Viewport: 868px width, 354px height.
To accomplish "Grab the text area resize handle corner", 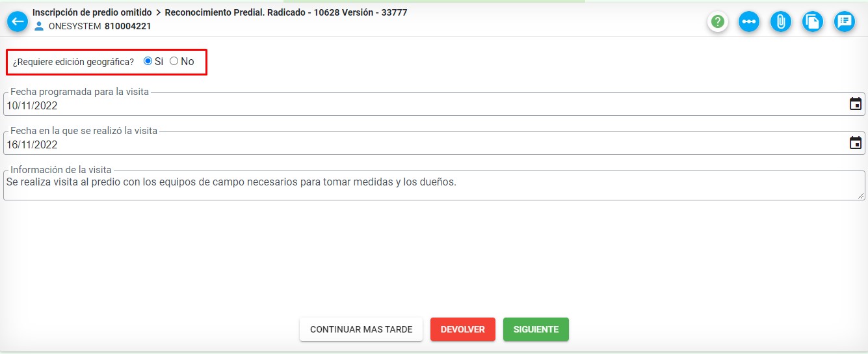I will click(x=861, y=195).
